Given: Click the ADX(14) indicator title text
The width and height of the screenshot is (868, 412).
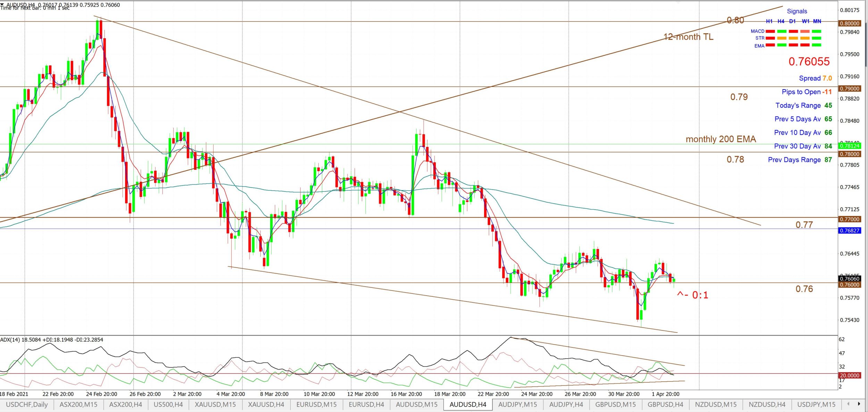Looking at the screenshot, I should (51, 340).
